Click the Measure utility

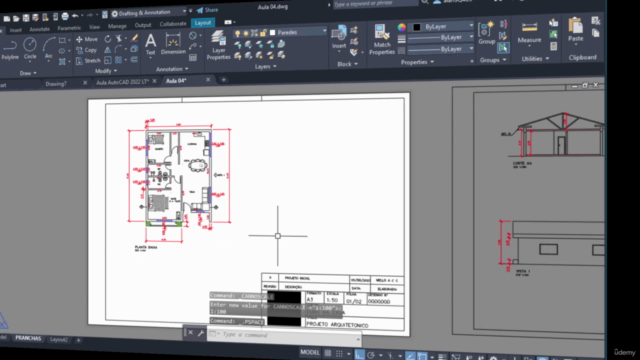pos(529,32)
